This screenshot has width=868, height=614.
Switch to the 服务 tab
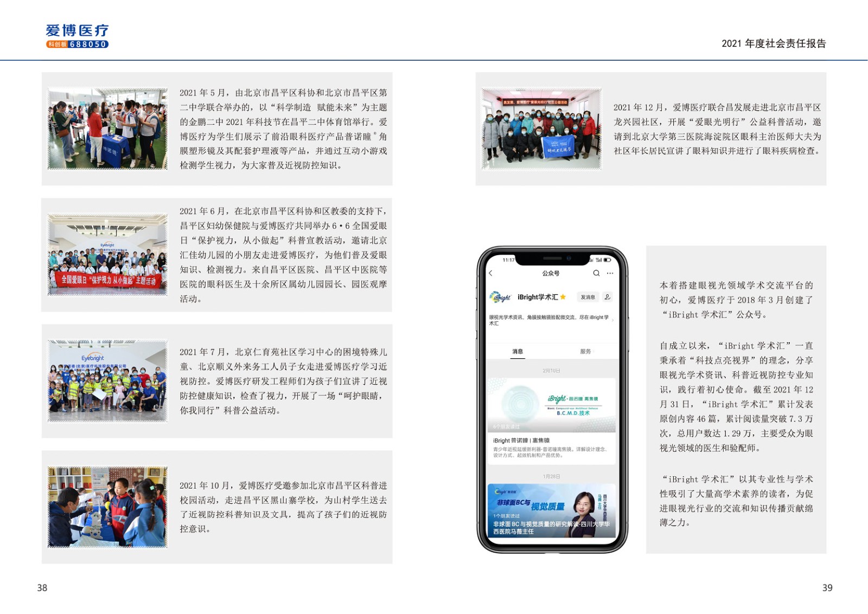pyautogui.click(x=585, y=352)
